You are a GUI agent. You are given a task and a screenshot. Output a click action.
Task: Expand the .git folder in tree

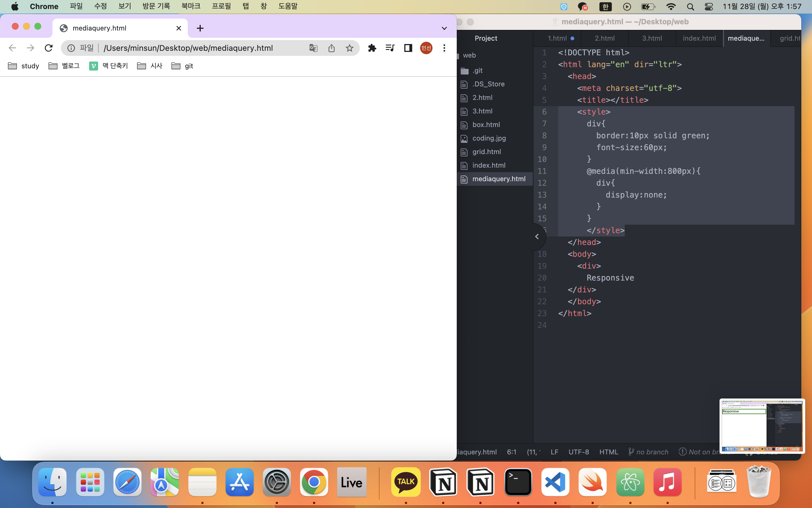pos(477,71)
